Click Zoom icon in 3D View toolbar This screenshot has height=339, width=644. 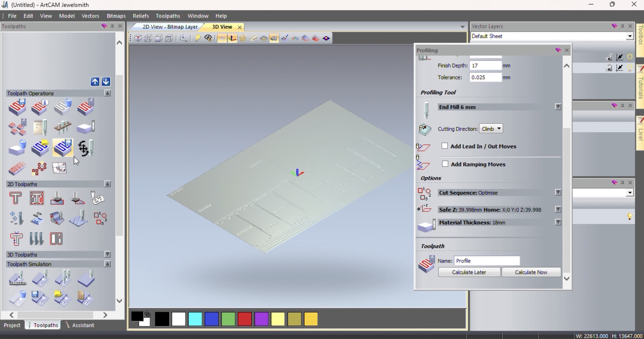coord(184,38)
